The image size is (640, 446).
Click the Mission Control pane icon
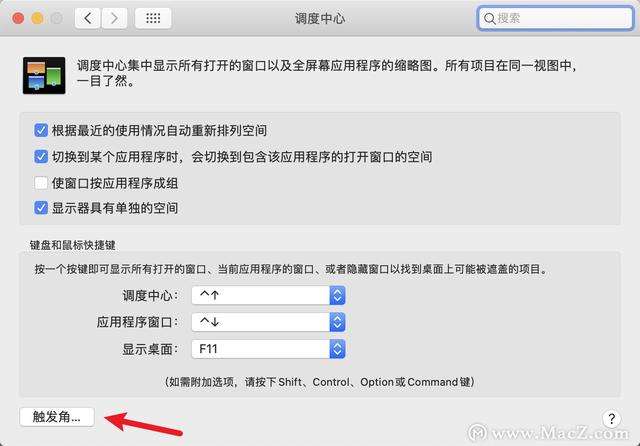coord(44,75)
